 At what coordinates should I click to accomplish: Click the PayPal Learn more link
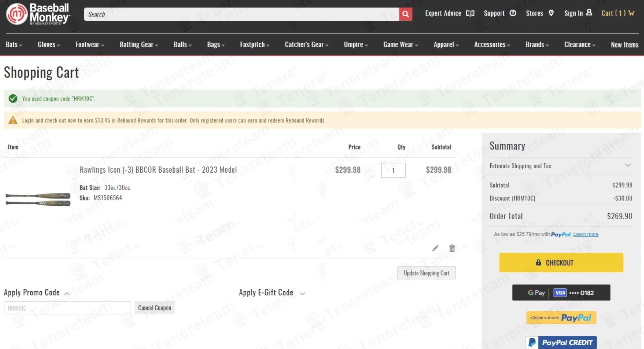coord(586,234)
